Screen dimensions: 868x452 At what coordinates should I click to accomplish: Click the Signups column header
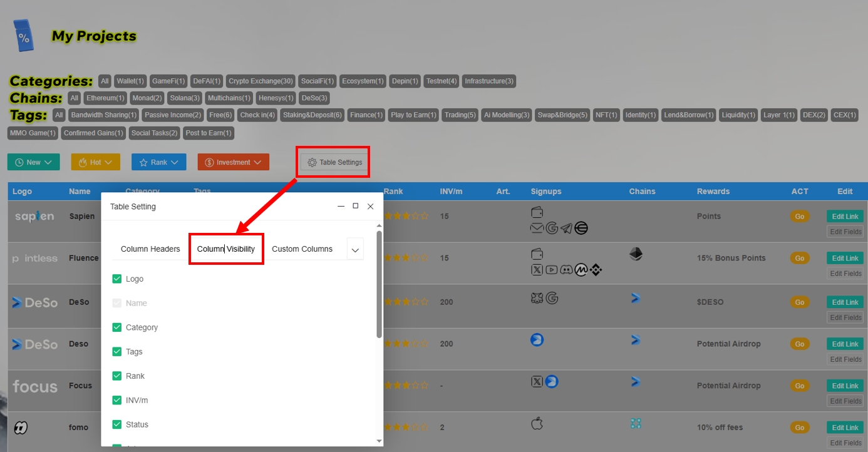546,192
